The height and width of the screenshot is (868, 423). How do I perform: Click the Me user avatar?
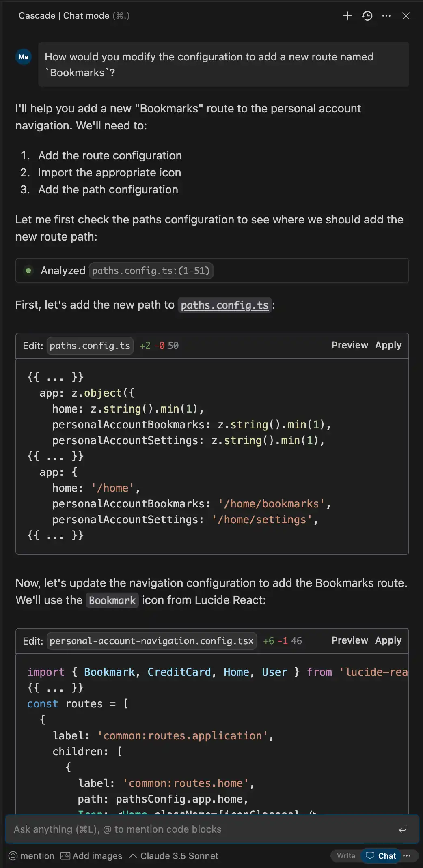pyautogui.click(x=24, y=57)
